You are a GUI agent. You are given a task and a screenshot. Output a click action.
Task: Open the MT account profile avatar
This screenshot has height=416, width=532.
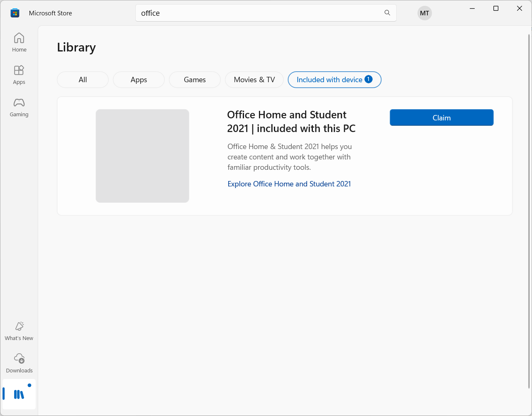point(425,13)
